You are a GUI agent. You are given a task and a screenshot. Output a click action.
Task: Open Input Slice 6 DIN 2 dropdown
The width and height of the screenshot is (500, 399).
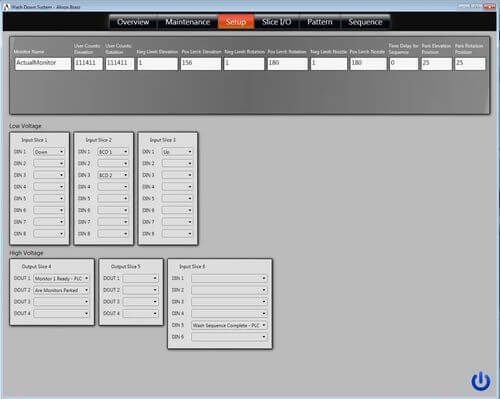tap(229, 290)
